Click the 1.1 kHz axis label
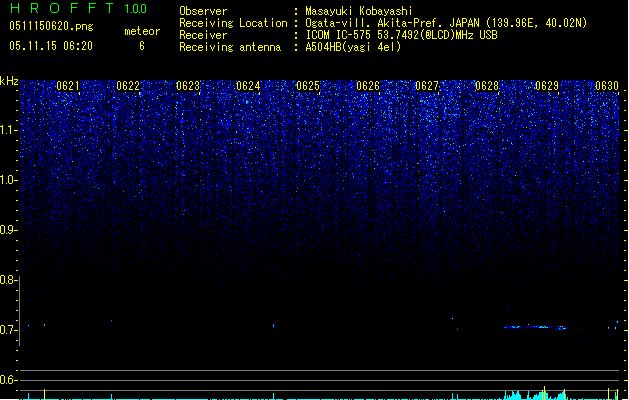The height and width of the screenshot is (400, 629). coord(9,130)
